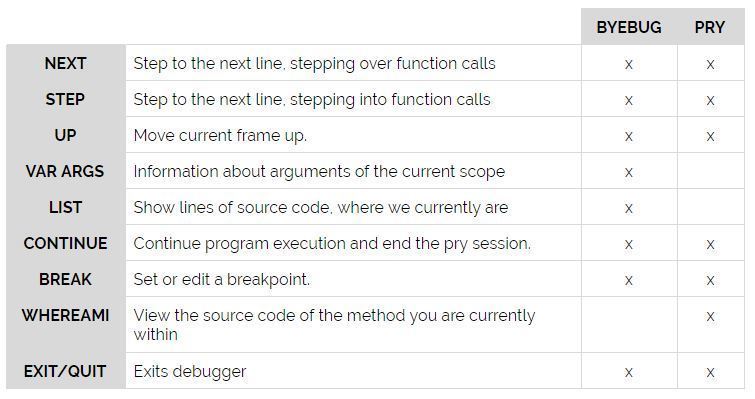755x399 pixels.
Task: Select the STEP command row label
Action: pos(65,99)
